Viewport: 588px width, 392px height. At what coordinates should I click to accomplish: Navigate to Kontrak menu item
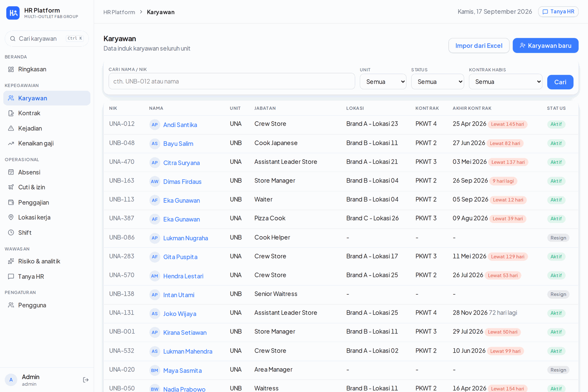click(47, 113)
